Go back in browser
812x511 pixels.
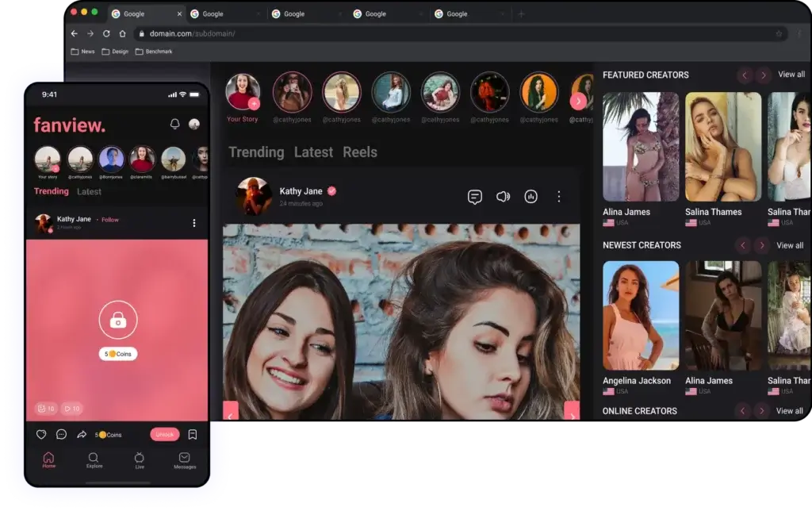coord(74,33)
